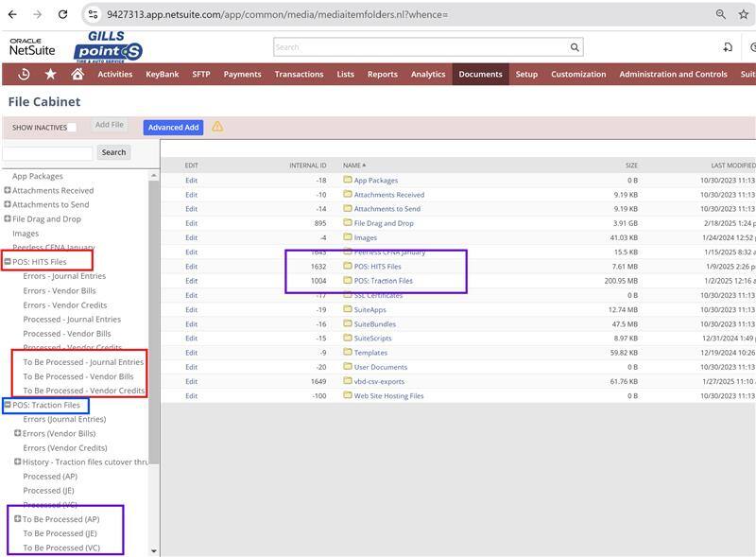Expand Errors (Vendor Bills) tree node

click(17, 433)
